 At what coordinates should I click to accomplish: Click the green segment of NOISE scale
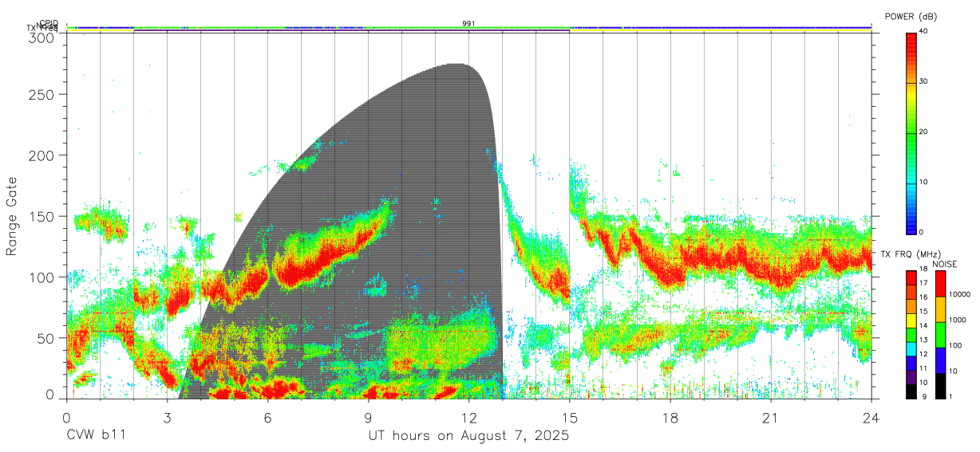(939, 335)
